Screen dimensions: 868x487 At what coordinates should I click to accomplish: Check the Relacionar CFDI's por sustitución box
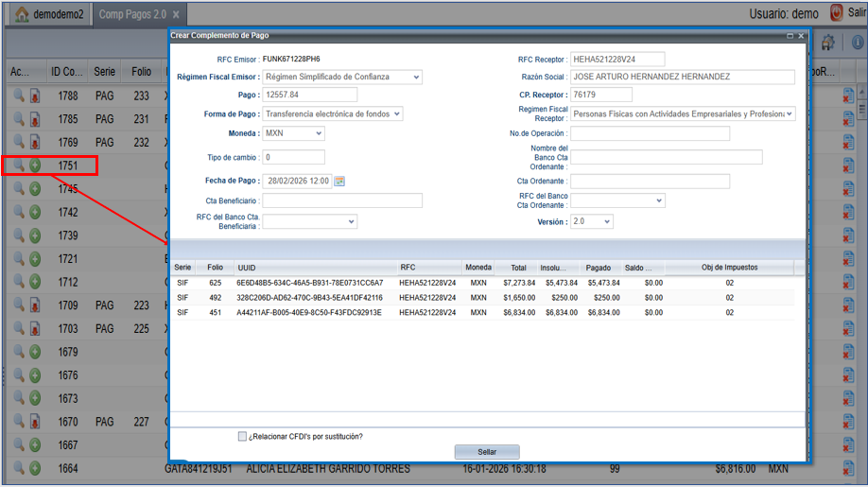tap(243, 436)
